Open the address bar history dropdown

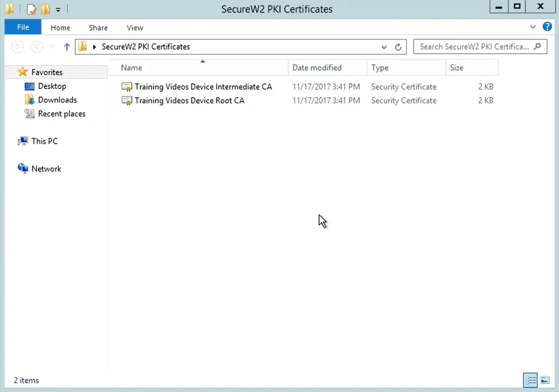(384, 47)
